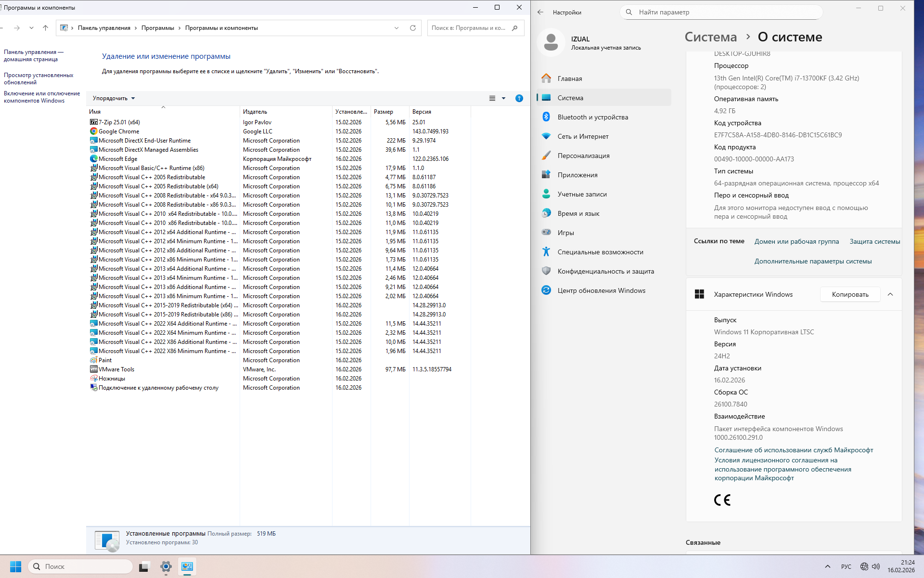Sort list by Издатель column
The height and width of the screenshot is (578, 924).
[255, 112]
